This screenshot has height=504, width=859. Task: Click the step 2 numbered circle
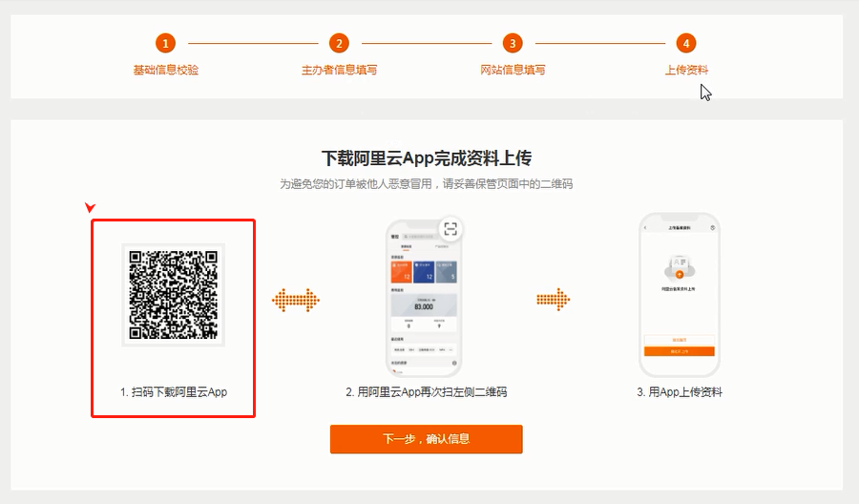coord(339,43)
